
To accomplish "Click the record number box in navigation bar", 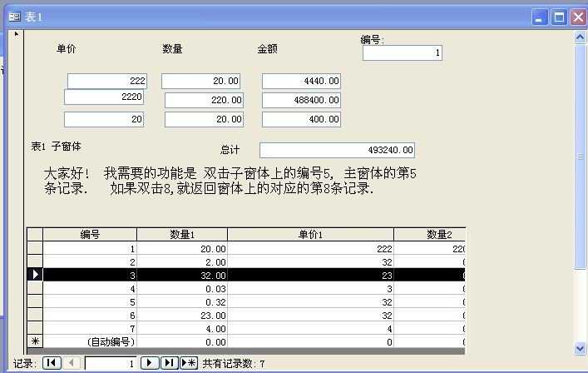I will 110,364.
